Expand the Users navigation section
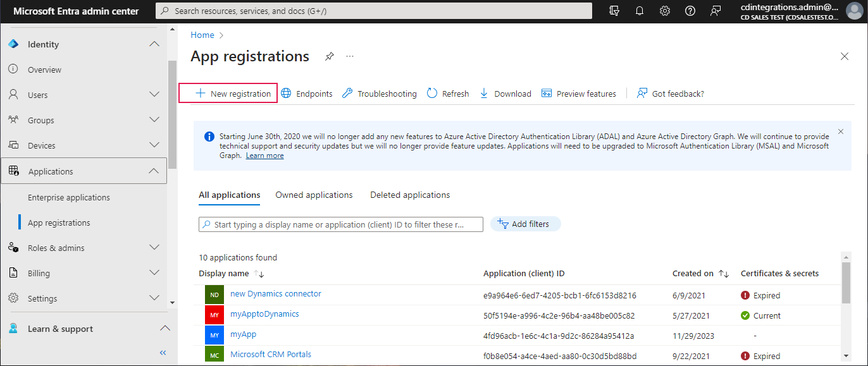The height and width of the screenshot is (366, 868). [154, 94]
